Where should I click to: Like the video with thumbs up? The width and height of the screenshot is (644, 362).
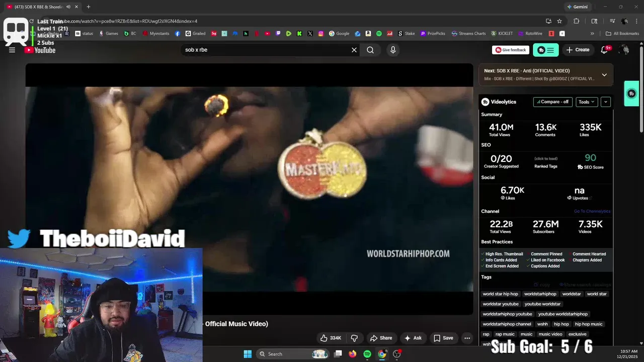point(331,338)
